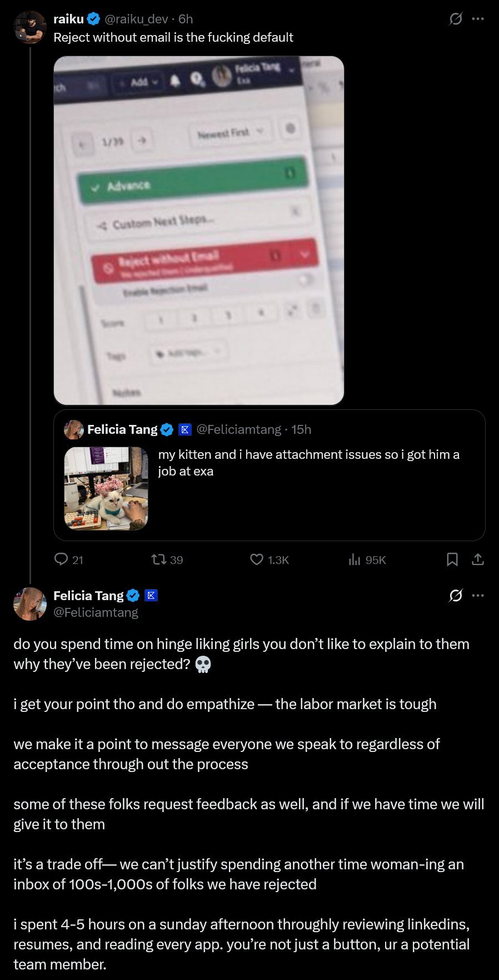Click raiku's display name

[68, 19]
